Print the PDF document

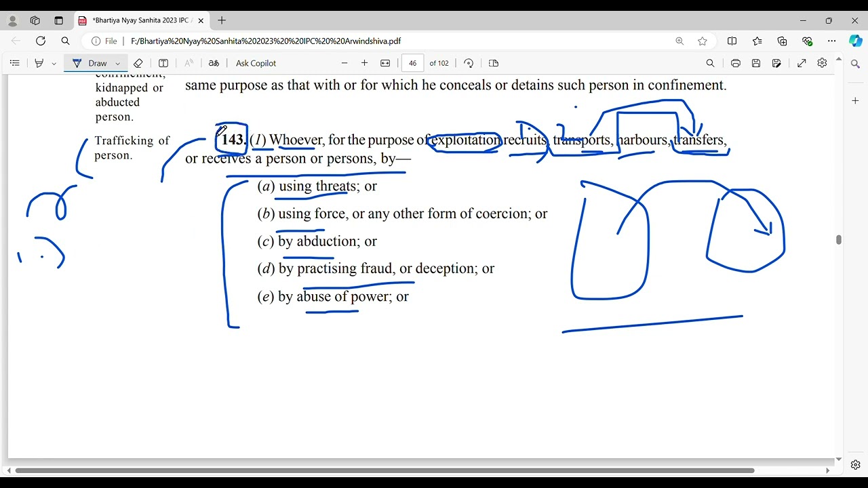tap(736, 63)
